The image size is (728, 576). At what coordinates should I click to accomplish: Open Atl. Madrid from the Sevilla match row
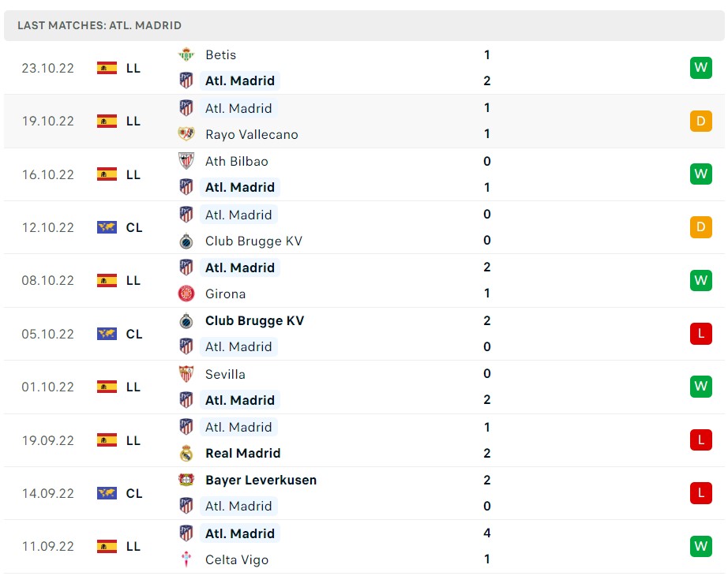(240, 400)
